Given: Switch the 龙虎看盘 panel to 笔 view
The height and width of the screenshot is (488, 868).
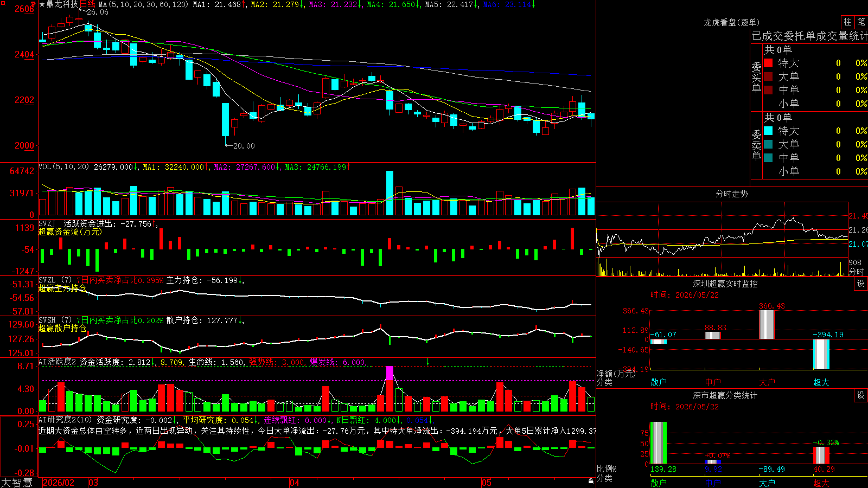Looking at the screenshot, I should click(861, 22).
